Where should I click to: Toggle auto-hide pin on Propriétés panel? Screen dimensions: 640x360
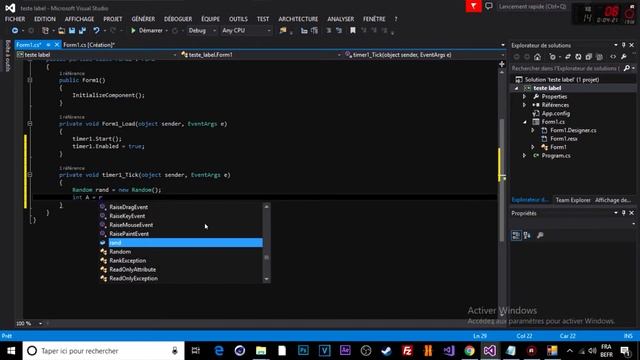[x=624, y=213]
